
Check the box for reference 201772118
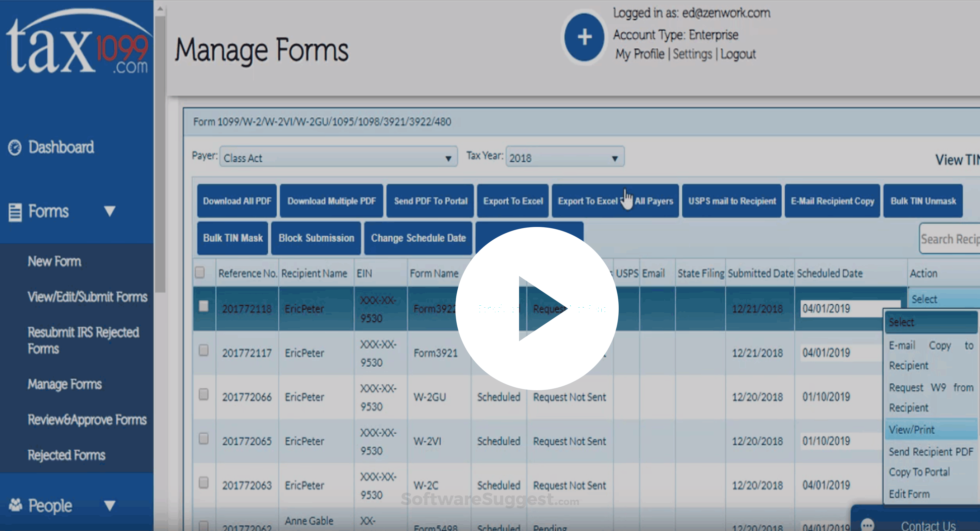204,306
